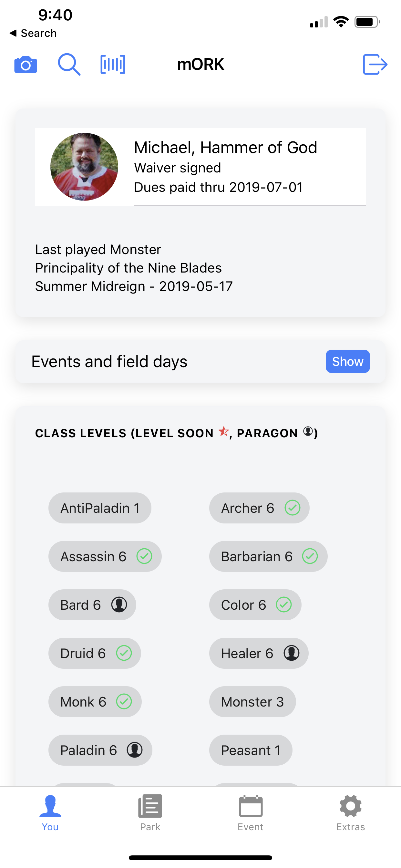Tap the green checkmark on Archer 6
Screen dimensions: 401x868
[292, 508]
